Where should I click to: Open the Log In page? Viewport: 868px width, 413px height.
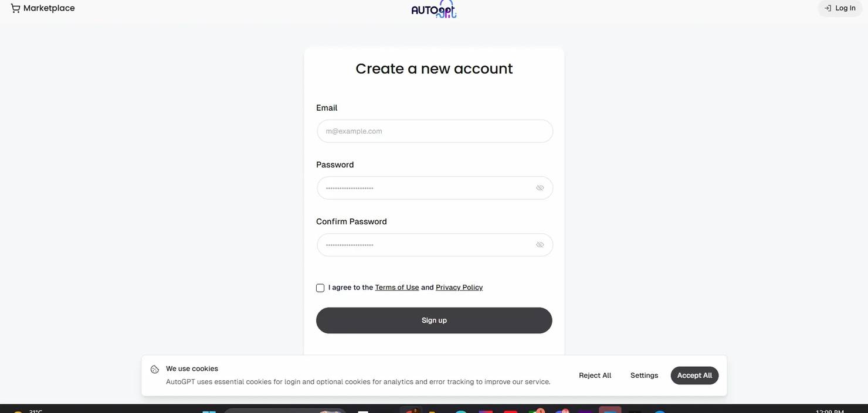coord(840,8)
